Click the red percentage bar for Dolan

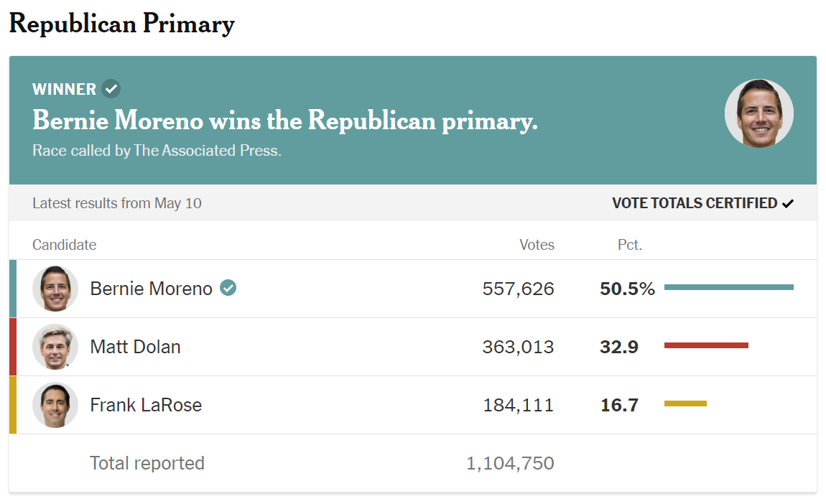coord(706,345)
